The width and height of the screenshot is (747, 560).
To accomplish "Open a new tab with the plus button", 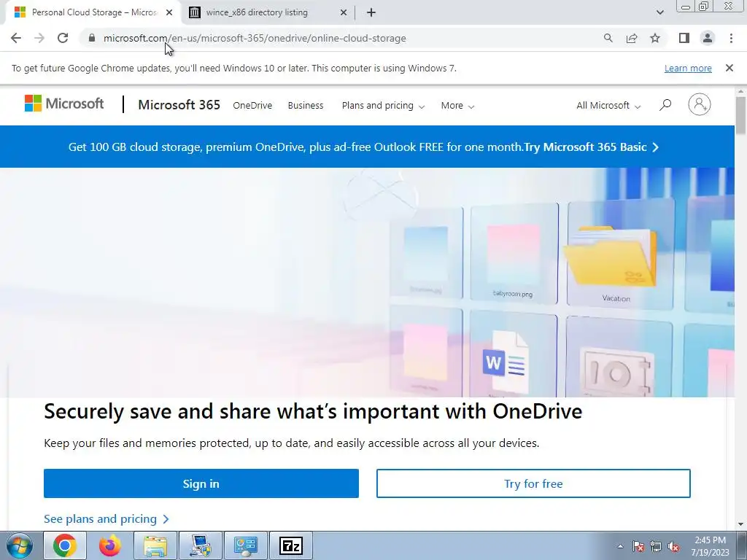I will coord(371,12).
